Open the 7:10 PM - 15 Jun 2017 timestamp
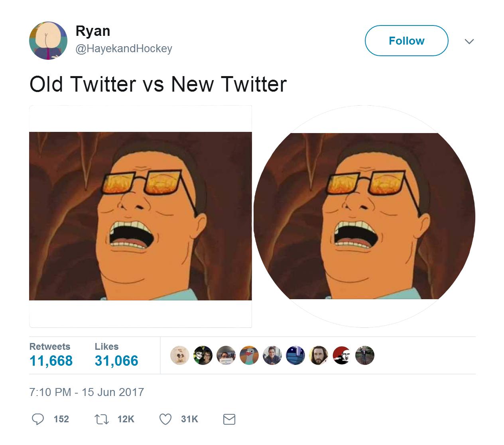 click(87, 392)
